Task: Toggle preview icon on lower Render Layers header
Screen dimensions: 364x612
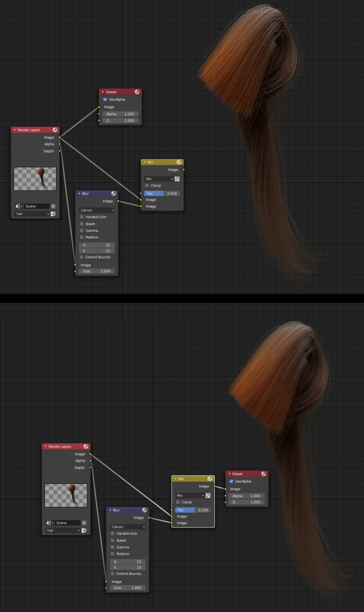Action: coord(86,446)
